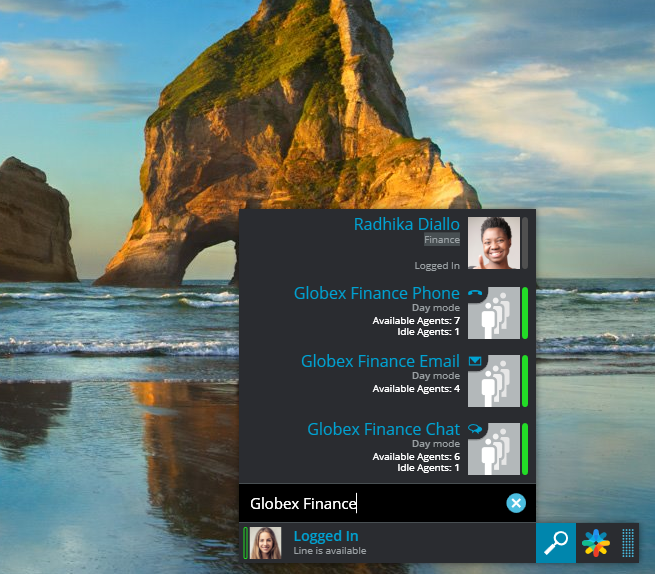Click the chat bubbles icon

click(475, 429)
